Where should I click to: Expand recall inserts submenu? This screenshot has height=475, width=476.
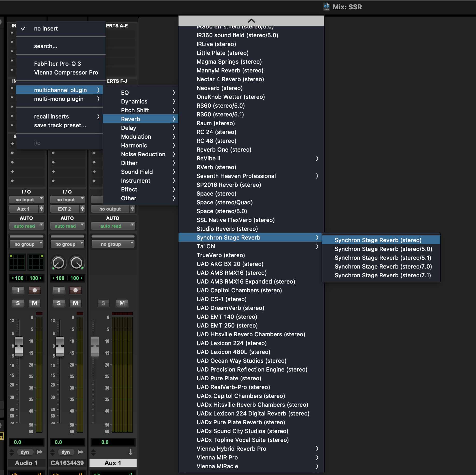click(59, 116)
